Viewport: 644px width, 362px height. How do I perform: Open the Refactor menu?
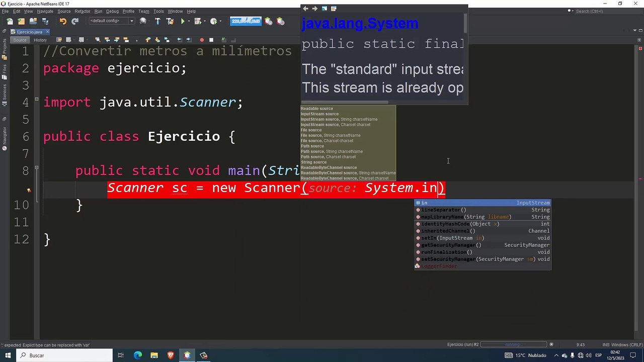[83, 11]
